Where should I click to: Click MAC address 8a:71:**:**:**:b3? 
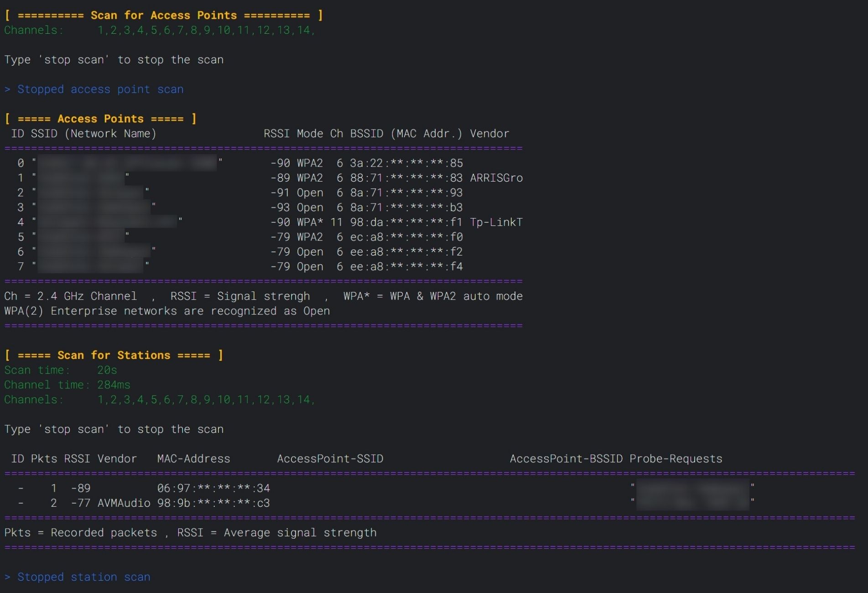click(x=406, y=208)
